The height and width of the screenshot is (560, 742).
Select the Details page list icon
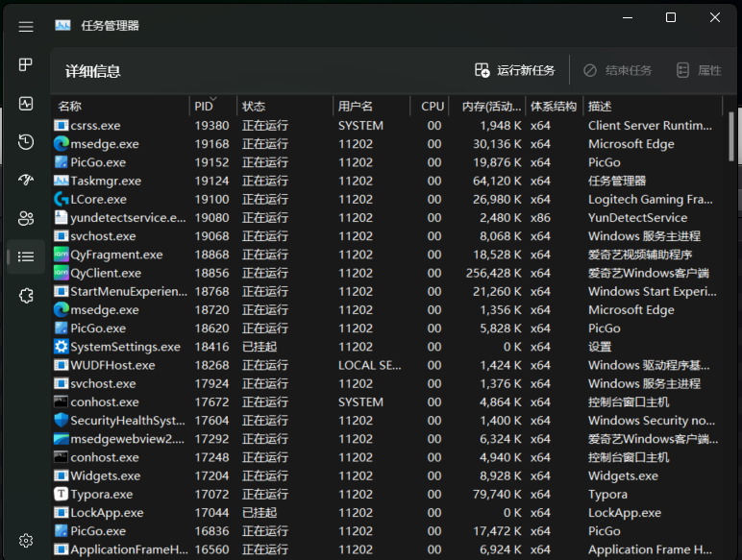[x=26, y=256]
